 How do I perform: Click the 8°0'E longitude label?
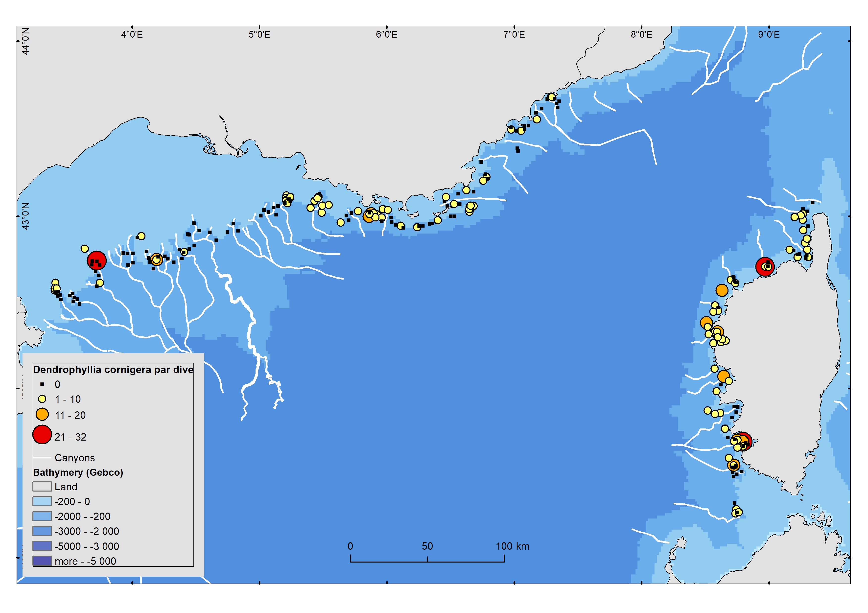(x=642, y=34)
